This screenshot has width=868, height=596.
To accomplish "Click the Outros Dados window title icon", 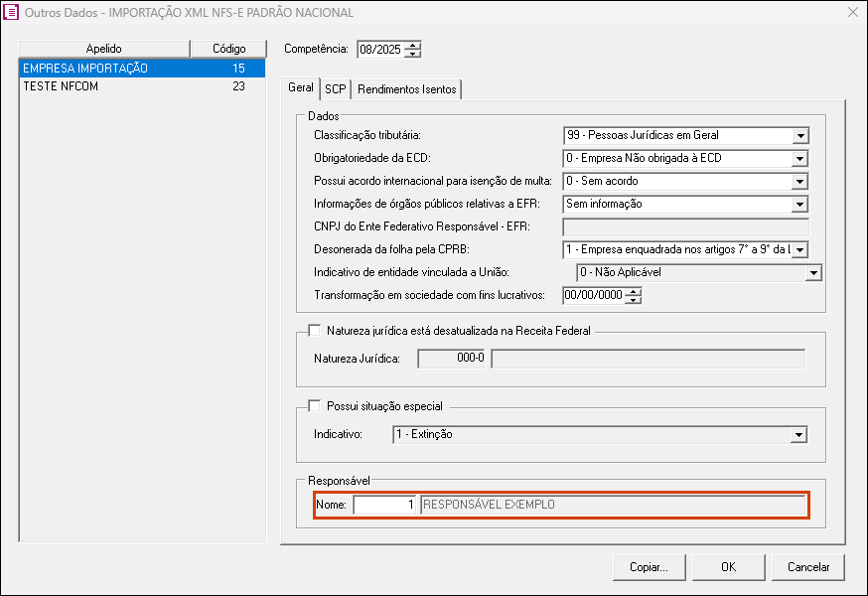I will (x=11, y=12).
